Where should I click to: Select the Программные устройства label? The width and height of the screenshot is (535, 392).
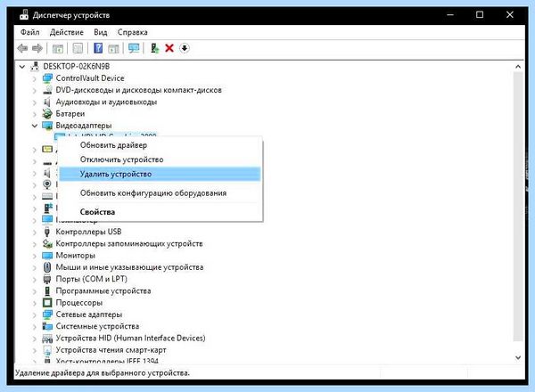[103, 291]
